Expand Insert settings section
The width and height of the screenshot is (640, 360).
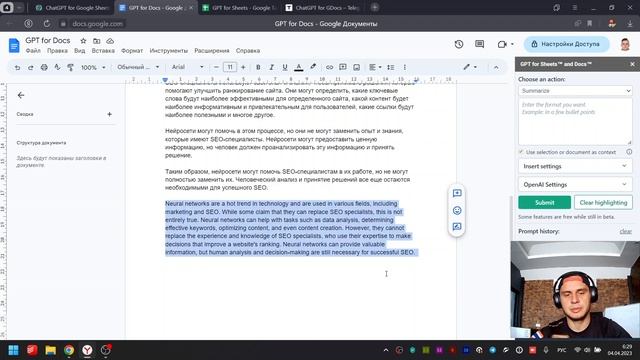(575, 166)
